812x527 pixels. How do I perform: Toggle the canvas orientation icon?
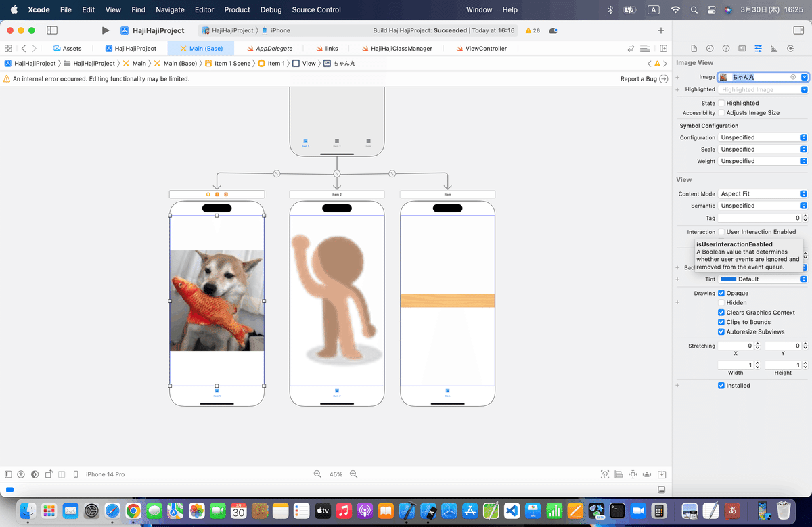[x=48, y=474]
